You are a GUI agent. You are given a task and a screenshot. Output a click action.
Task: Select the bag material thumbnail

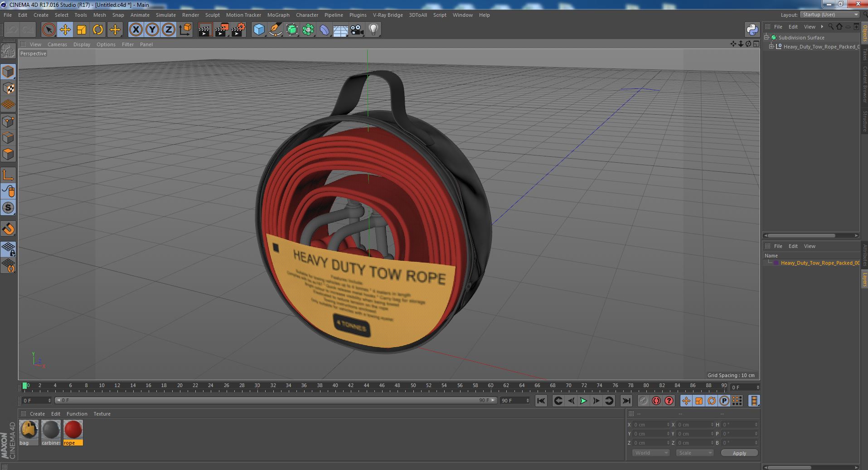click(x=29, y=430)
